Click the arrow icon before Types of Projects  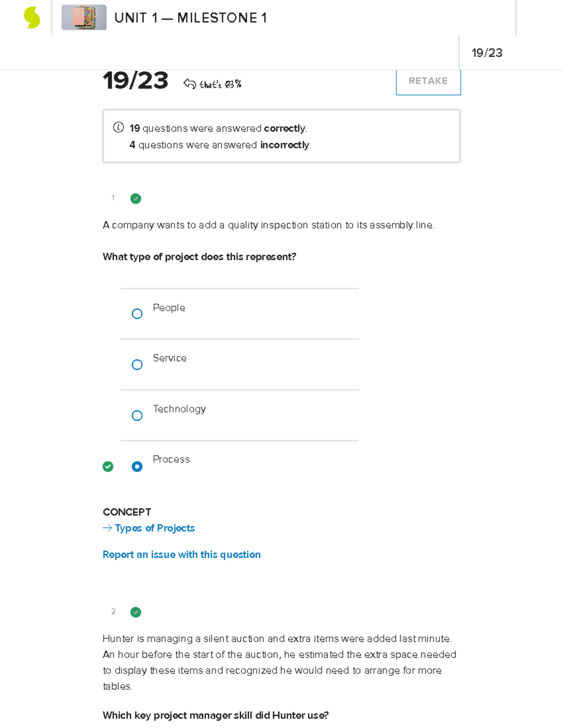click(x=107, y=528)
